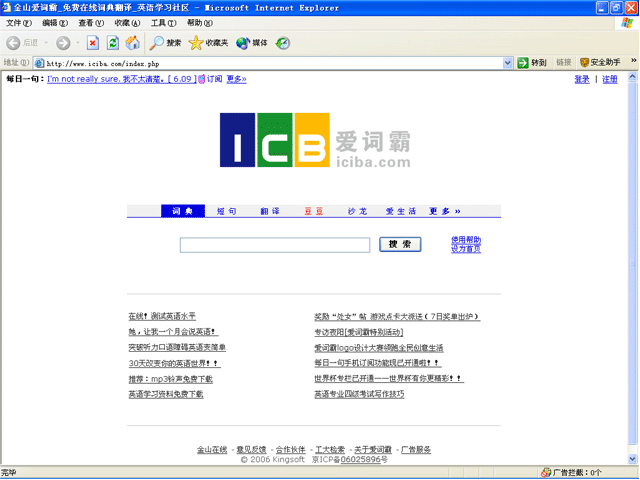Open the 注册 register link
Screen dimensions: 640x480
point(610,79)
